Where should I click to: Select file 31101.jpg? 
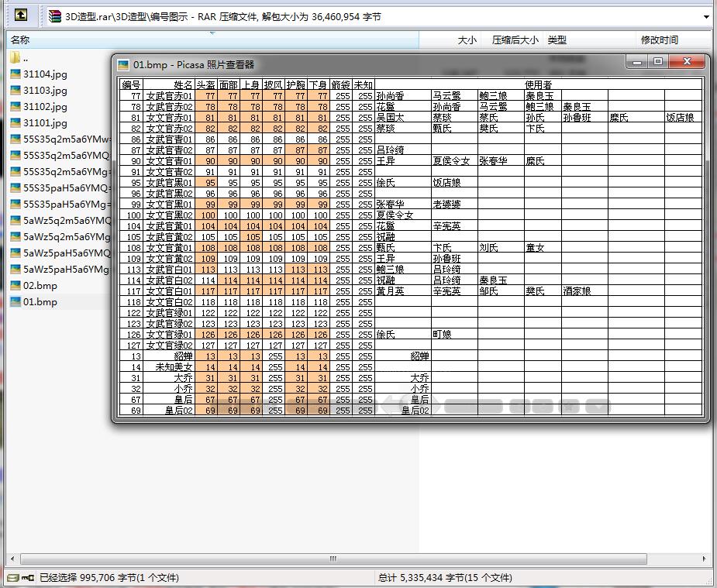45,123
